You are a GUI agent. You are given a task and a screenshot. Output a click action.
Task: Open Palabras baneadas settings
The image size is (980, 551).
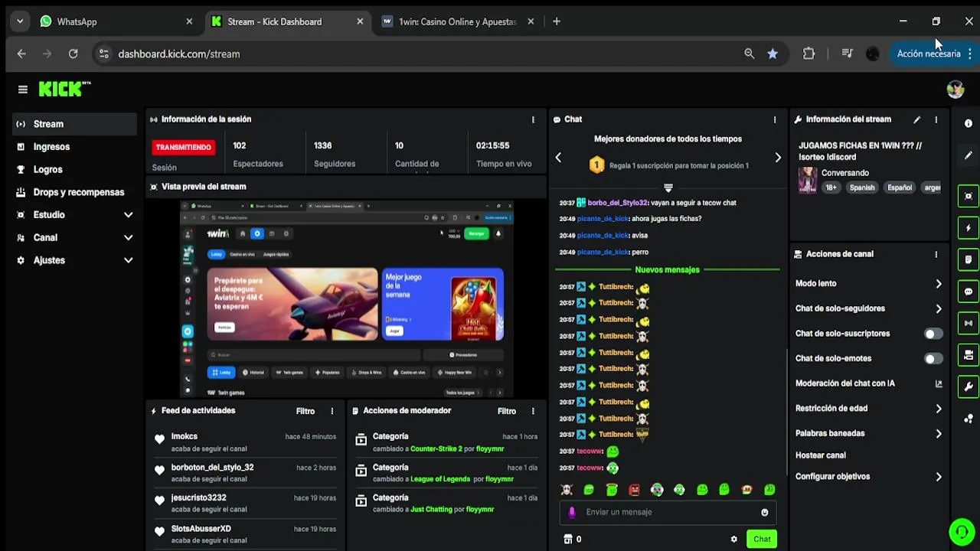point(869,433)
